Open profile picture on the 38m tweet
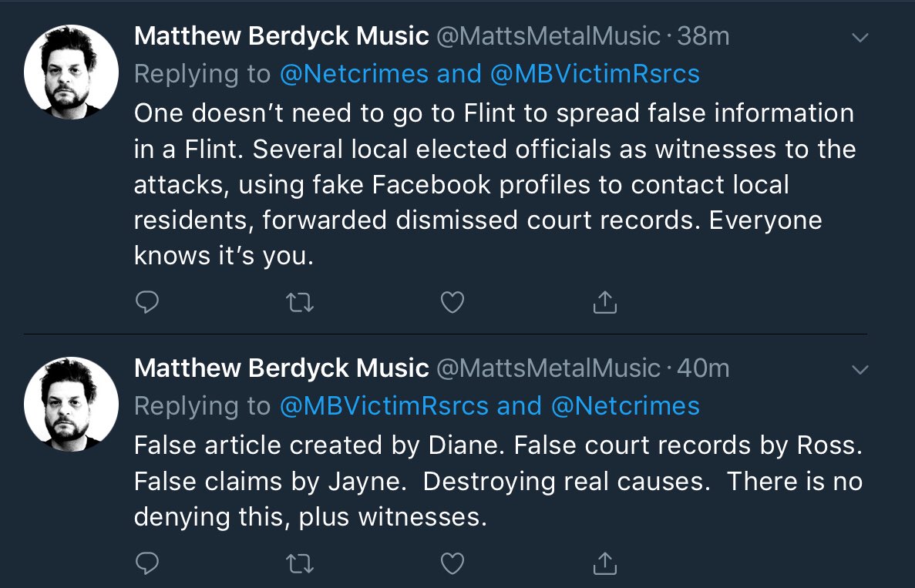Screen dimensions: 915x588 [x=71, y=72]
